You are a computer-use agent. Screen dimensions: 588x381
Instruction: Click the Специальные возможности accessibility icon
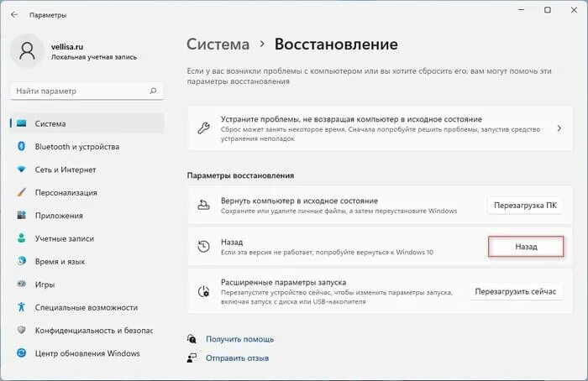click(x=21, y=307)
